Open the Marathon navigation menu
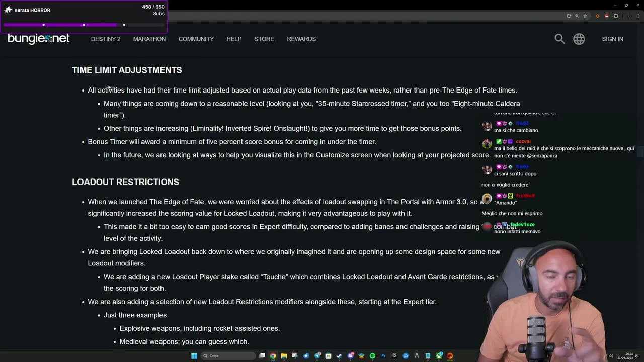 click(149, 39)
